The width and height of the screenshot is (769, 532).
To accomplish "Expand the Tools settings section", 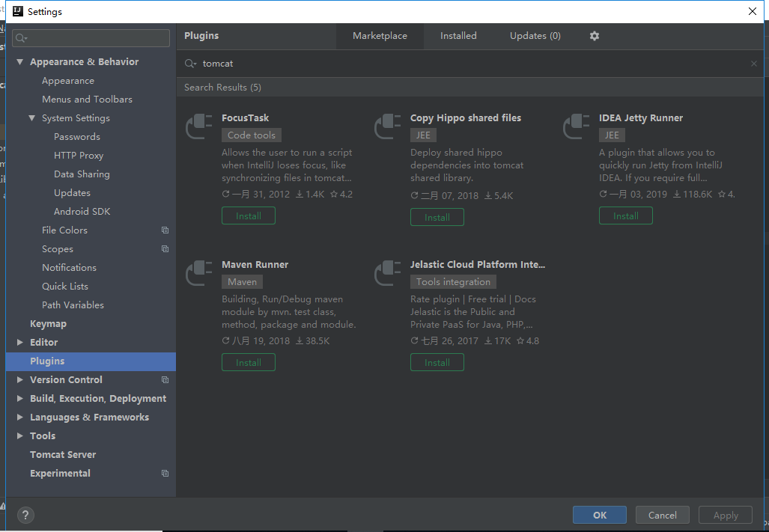I will pos(20,436).
